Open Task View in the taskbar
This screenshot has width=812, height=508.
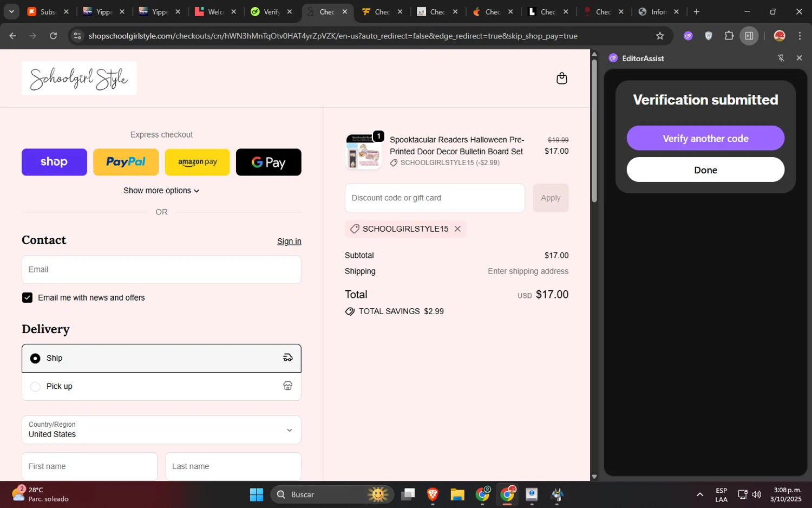pos(408,494)
